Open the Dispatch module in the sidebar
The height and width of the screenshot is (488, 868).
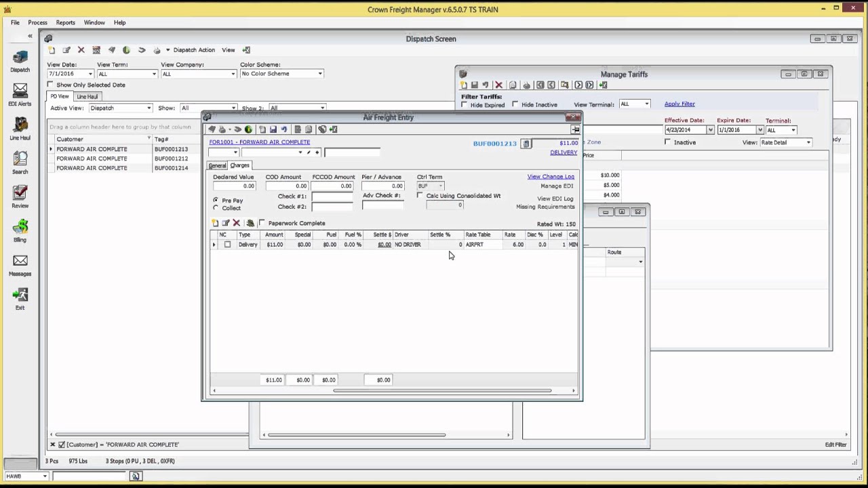[x=20, y=60]
